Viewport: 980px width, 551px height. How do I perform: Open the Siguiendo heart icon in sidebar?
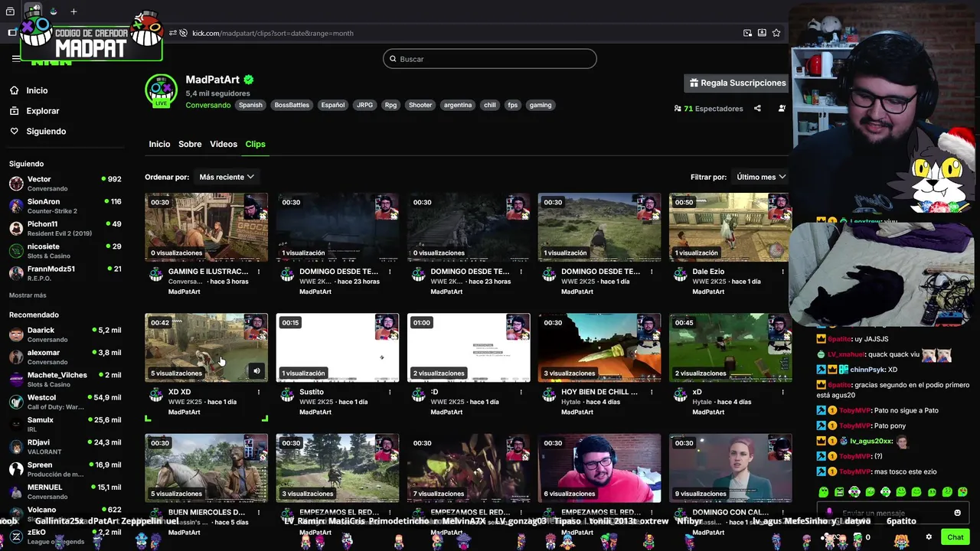pos(14,132)
